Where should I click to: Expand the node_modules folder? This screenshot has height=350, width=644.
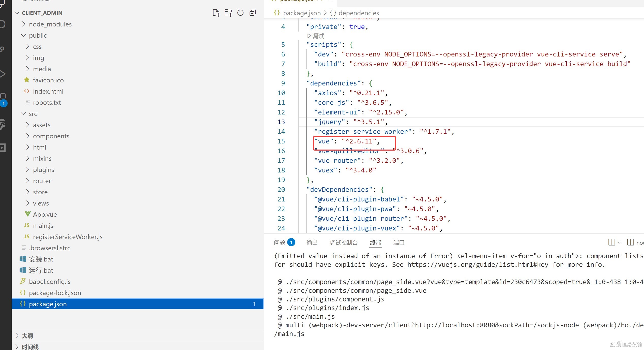pos(50,24)
